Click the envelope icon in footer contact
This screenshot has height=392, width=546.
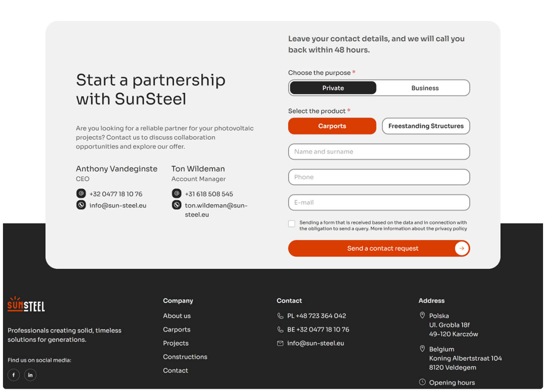click(280, 343)
